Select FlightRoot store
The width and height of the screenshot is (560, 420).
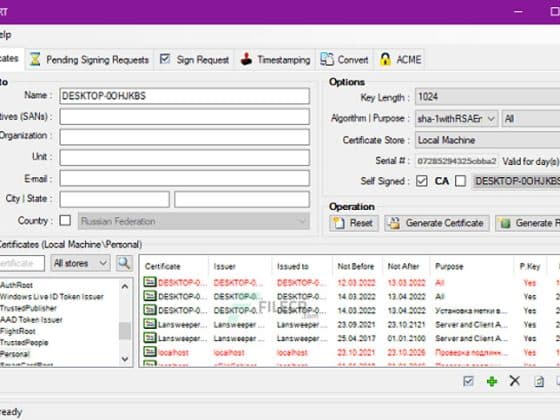coord(18,331)
